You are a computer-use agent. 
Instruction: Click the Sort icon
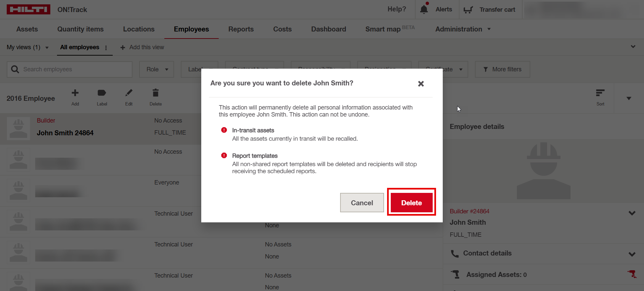pyautogui.click(x=600, y=93)
